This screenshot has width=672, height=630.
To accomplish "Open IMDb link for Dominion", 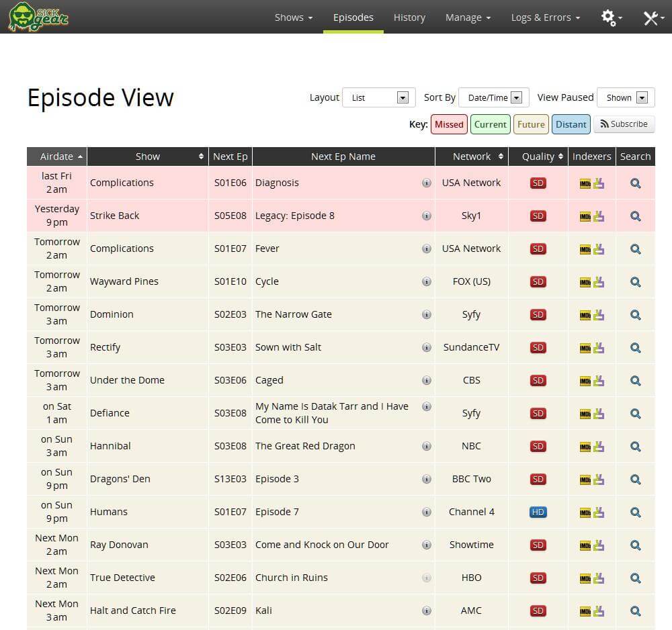I will 585,316.
